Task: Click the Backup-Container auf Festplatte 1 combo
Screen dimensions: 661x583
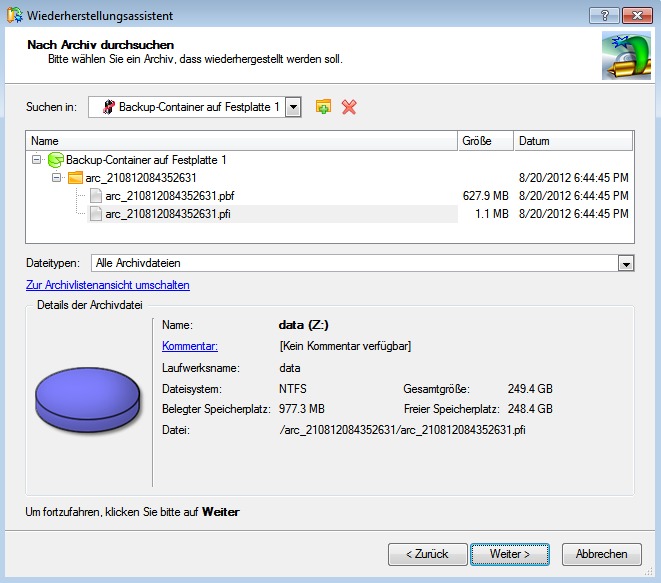Action: pos(195,107)
